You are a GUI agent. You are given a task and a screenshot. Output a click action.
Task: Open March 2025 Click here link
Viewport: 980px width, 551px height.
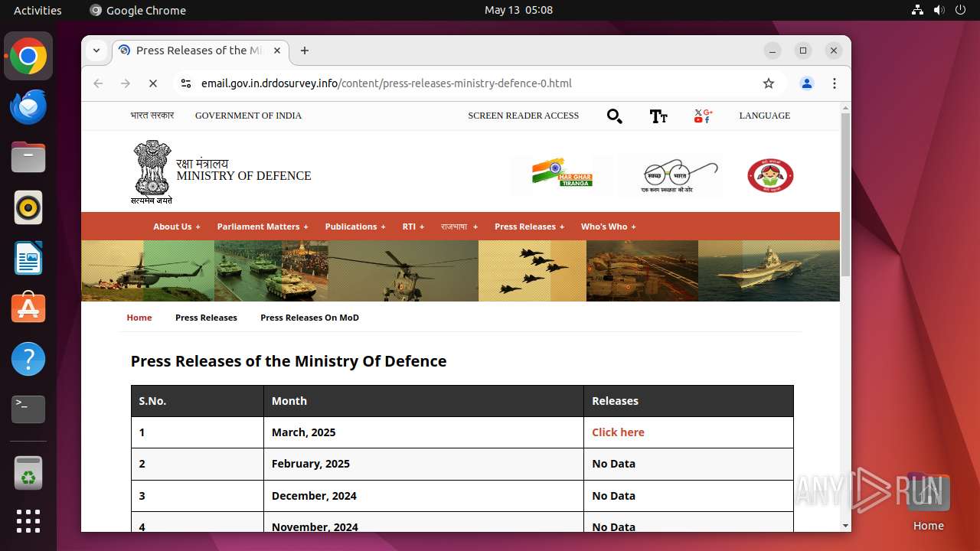(618, 432)
